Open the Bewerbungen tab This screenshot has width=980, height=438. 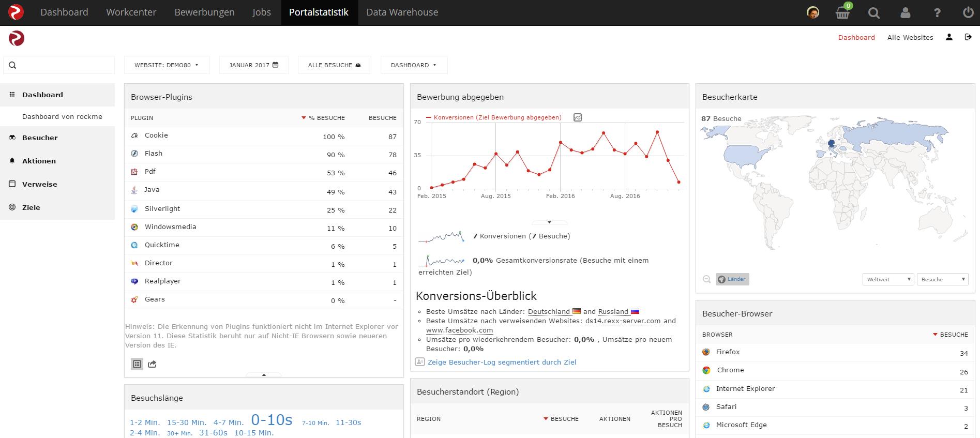coord(204,12)
